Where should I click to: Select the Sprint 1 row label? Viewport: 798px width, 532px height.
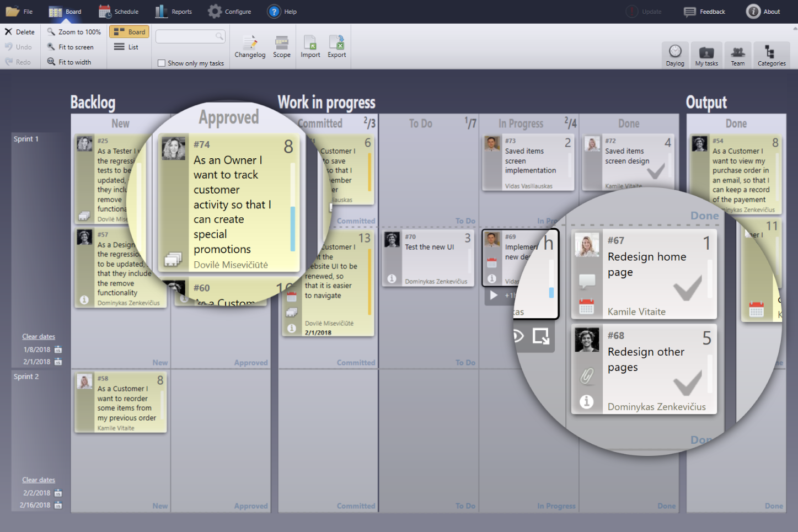click(26, 139)
